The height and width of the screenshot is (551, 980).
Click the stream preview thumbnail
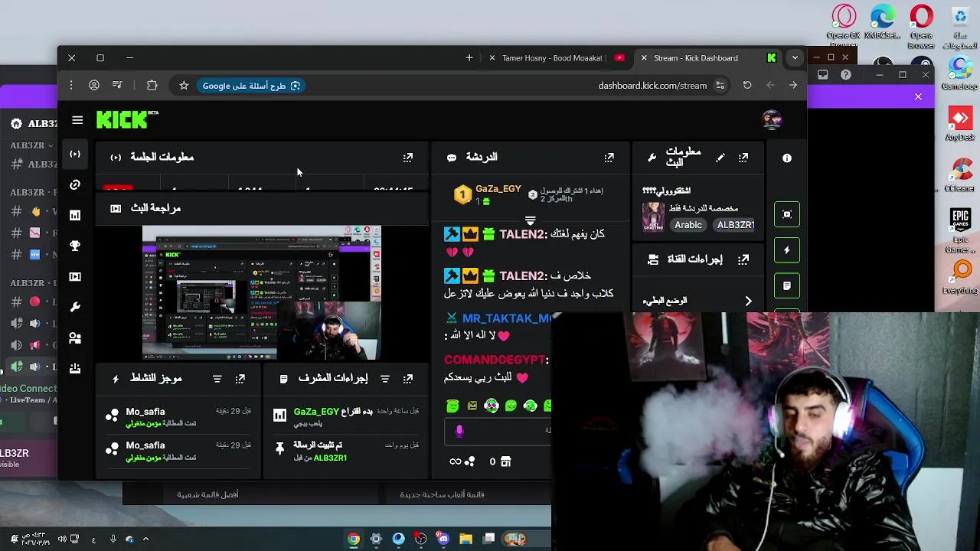pyautogui.click(x=261, y=293)
